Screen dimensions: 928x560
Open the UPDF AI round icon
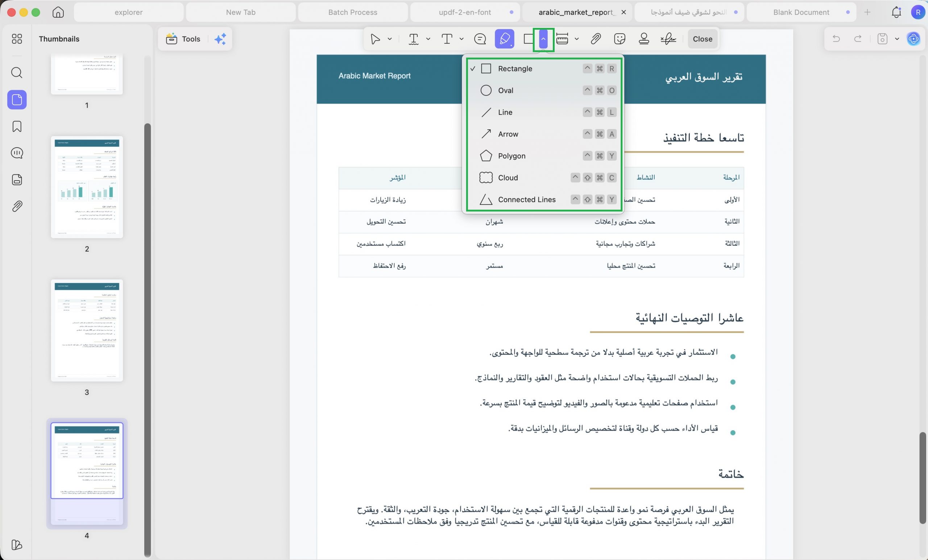click(913, 39)
